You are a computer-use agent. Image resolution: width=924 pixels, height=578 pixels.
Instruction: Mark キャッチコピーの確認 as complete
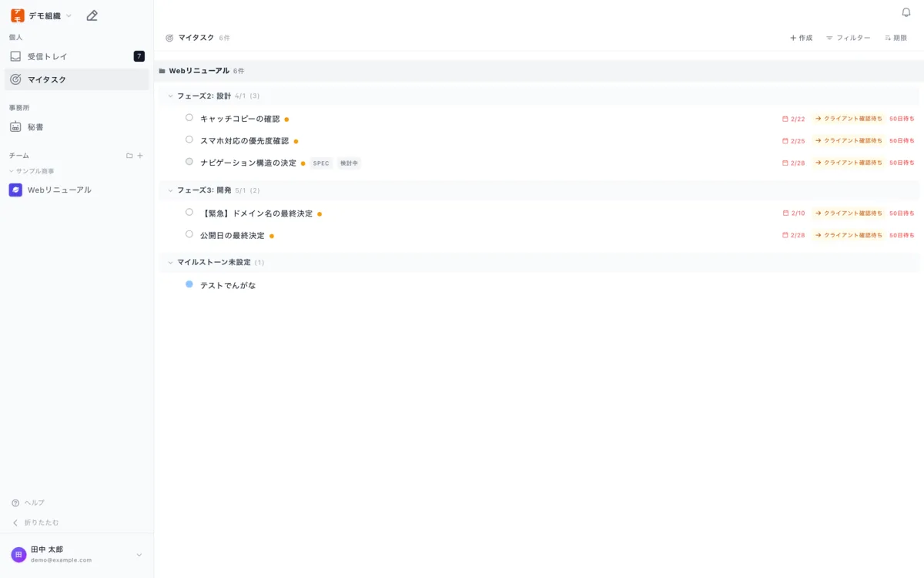(189, 118)
